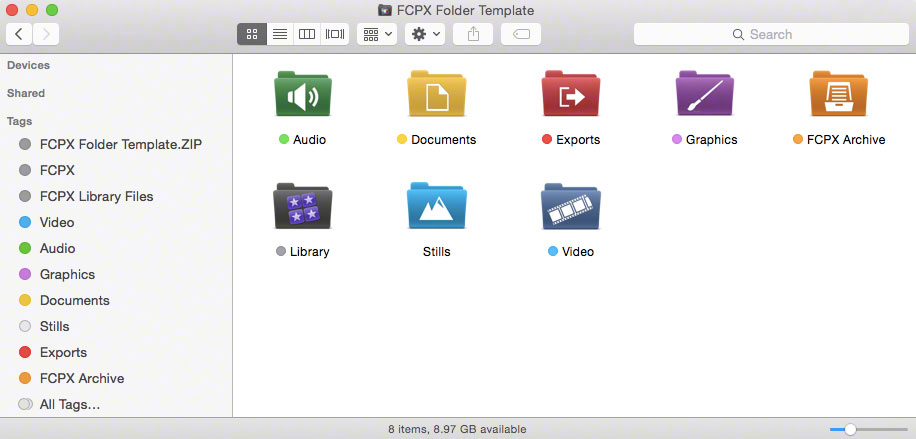Click the red Exports tag dot in sidebar
The height and width of the screenshot is (439, 916).
[x=25, y=352]
